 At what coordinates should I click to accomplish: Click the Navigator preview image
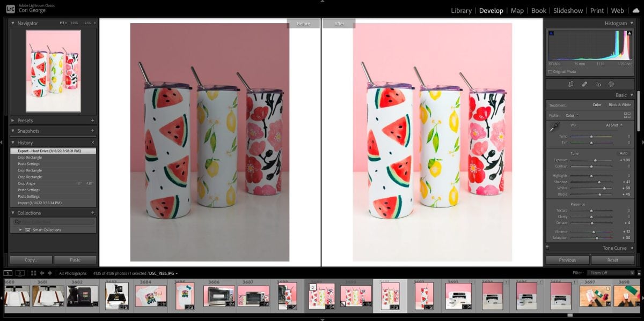(53, 71)
